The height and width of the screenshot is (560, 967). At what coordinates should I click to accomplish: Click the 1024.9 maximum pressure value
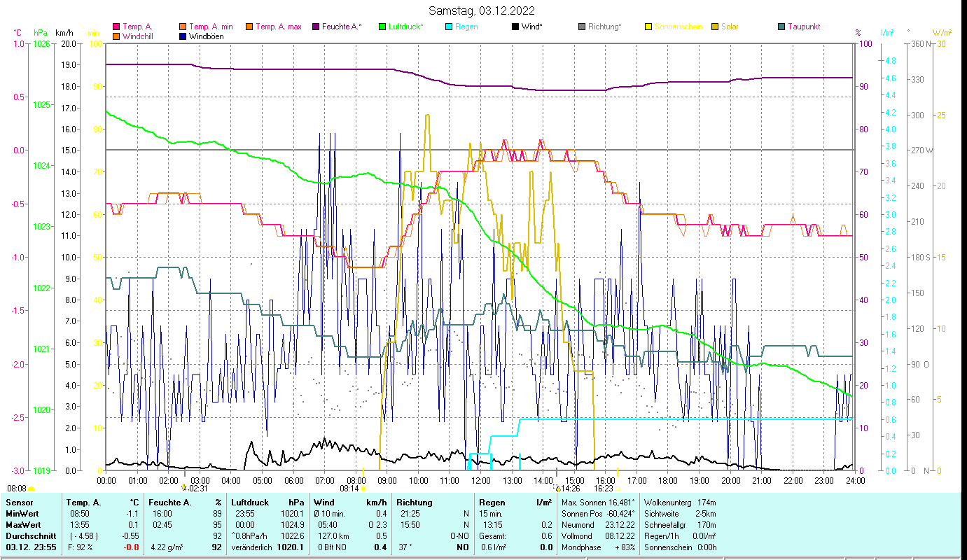click(x=291, y=525)
